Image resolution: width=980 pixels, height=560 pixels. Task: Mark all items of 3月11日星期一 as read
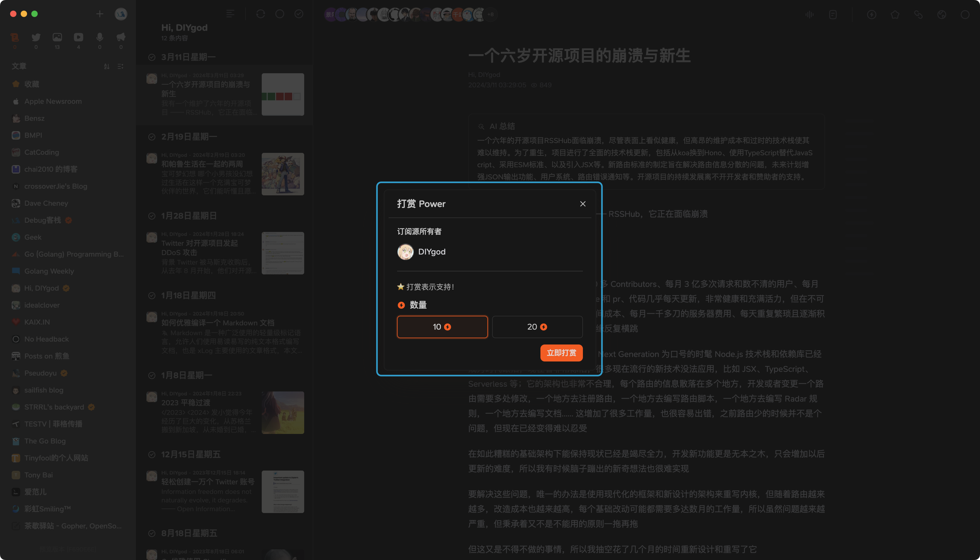tap(152, 57)
